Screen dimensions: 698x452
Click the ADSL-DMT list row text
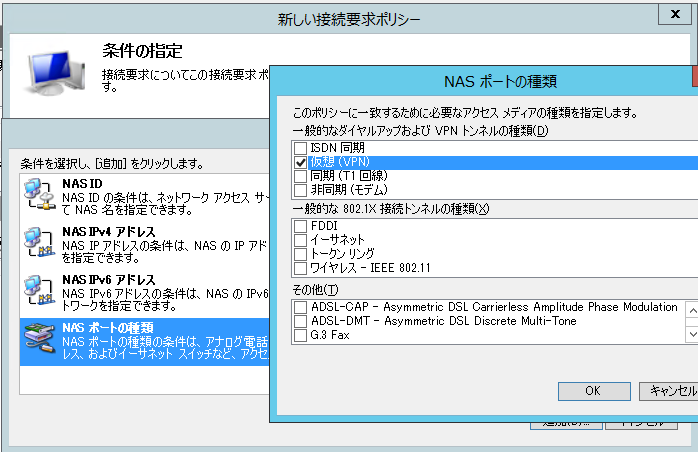point(443,321)
